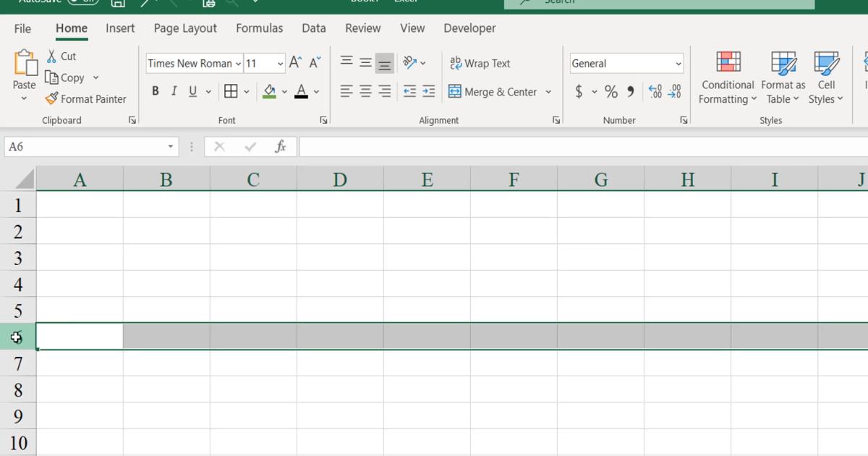Open the Font Color swatch

302,92
